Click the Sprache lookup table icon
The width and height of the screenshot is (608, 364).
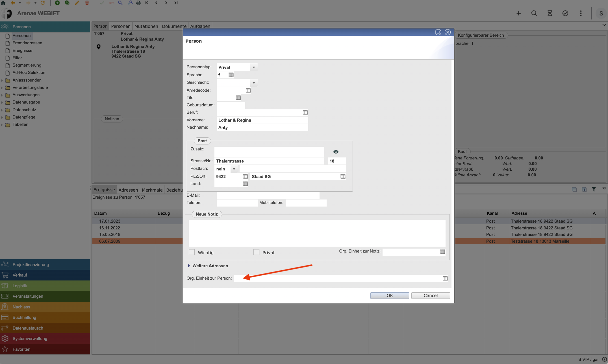pyautogui.click(x=231, y=75)
